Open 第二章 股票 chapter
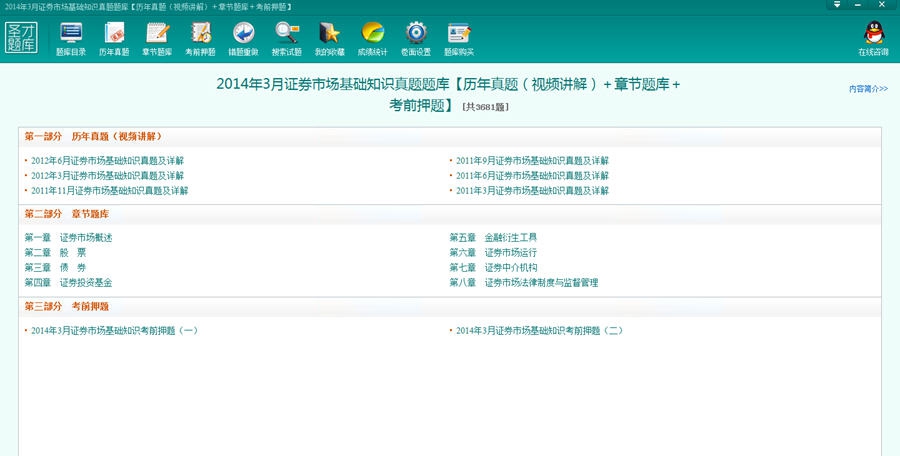 (x=55, y=253)
